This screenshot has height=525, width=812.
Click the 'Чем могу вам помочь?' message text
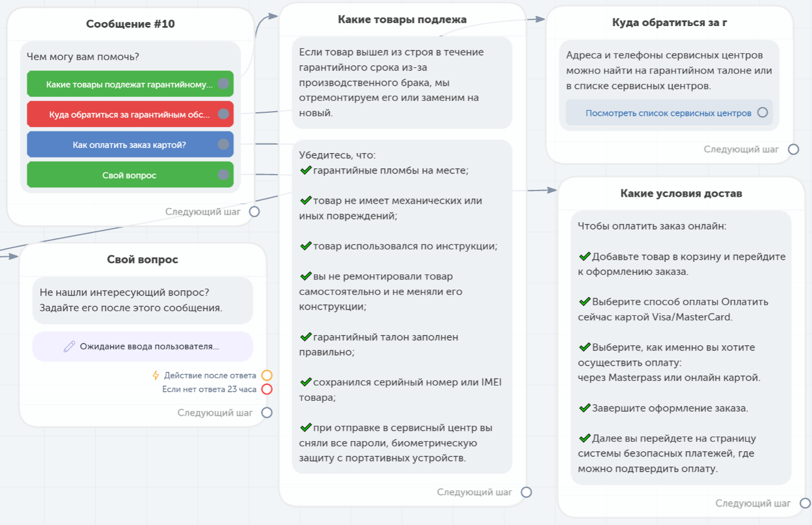click(x=83, y=57)
